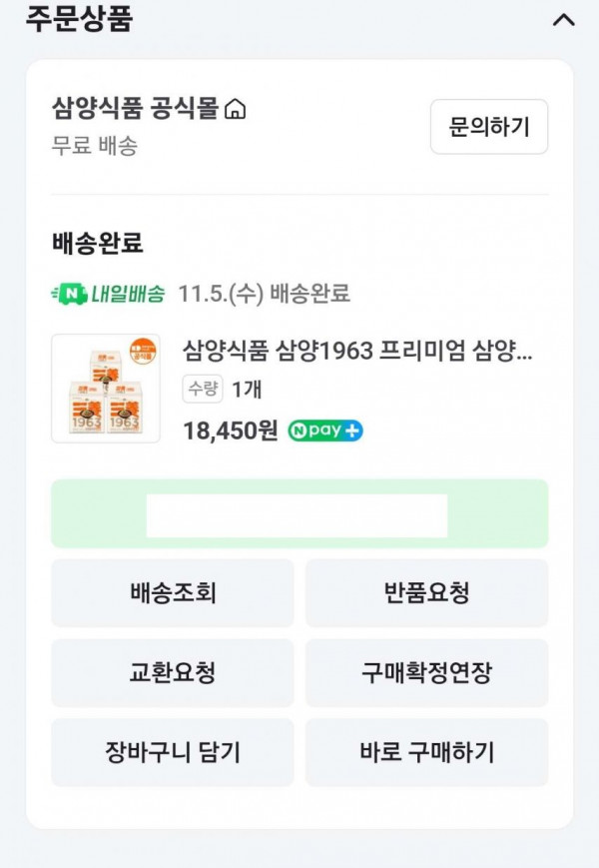
Task: Click the home icon beside 삼양식품 공식몰
Action: [x=236, y=109]
